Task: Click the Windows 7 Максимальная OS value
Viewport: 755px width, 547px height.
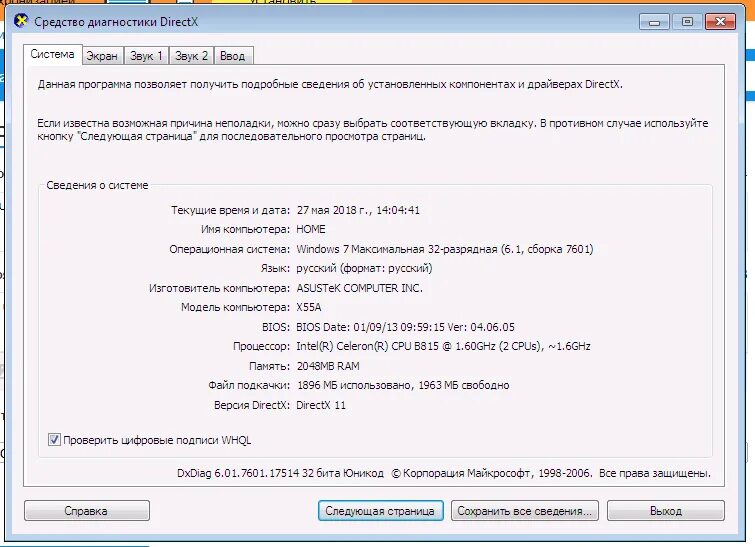Action: pos(445,249)
